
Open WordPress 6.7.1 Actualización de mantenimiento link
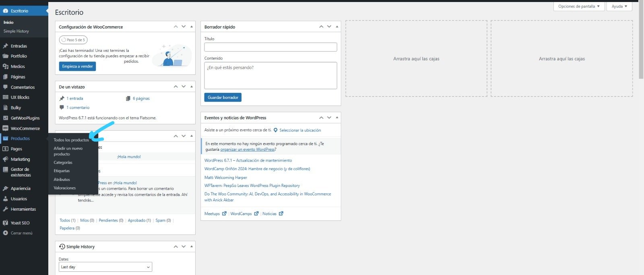(x=248, y=160)
